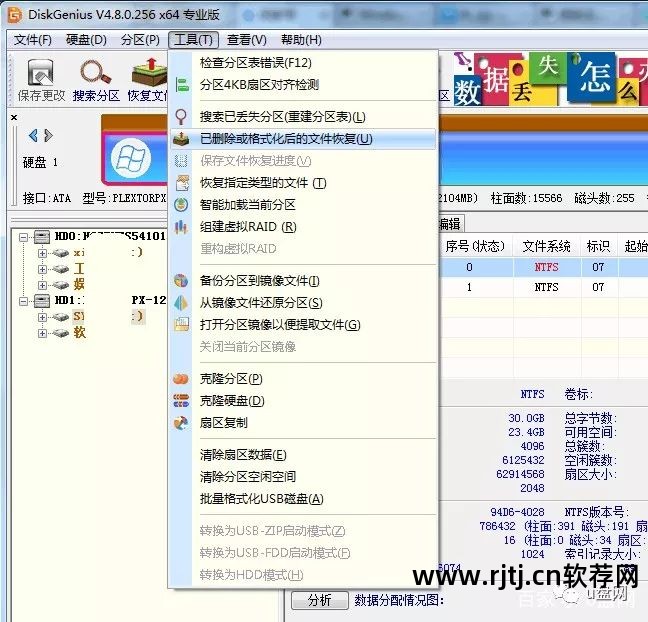Expand the first partition under HD0
The width and height of the screenshot is (648, 622).
click(x=42, y=254)
